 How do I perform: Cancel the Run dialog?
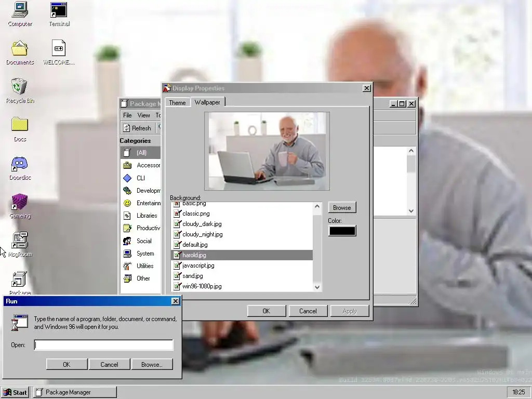click(109, 364)
